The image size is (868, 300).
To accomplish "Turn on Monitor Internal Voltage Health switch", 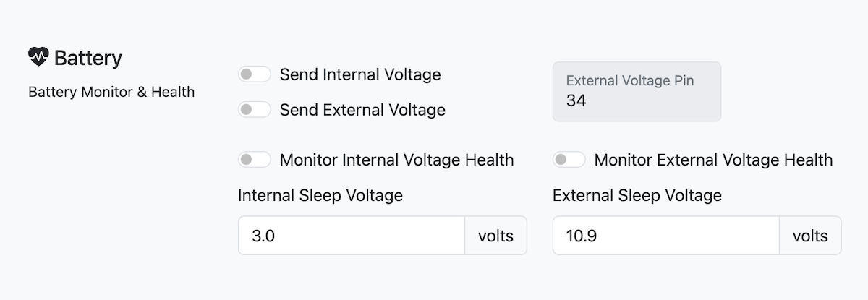I will pos(255,160).
